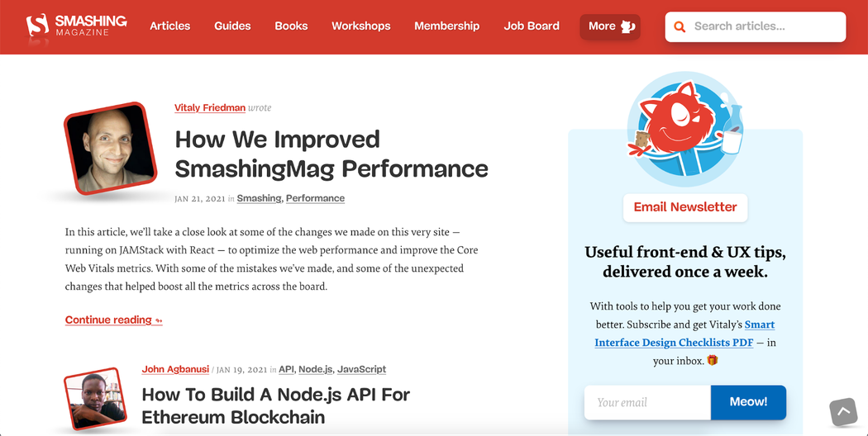This screenshot has height=436, width=868.
Task: Open the Workshops menu item
Action: pos(361,26)
